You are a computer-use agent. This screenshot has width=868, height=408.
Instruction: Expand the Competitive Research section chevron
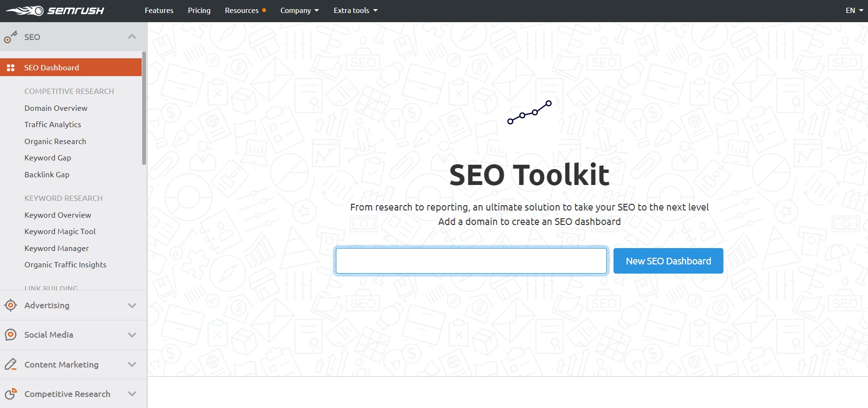(x=132, y=394)
